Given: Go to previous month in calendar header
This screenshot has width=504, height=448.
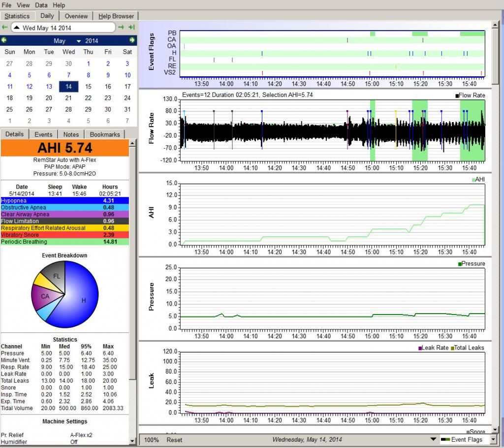Looking at the screenshot, I should (4, 40).
